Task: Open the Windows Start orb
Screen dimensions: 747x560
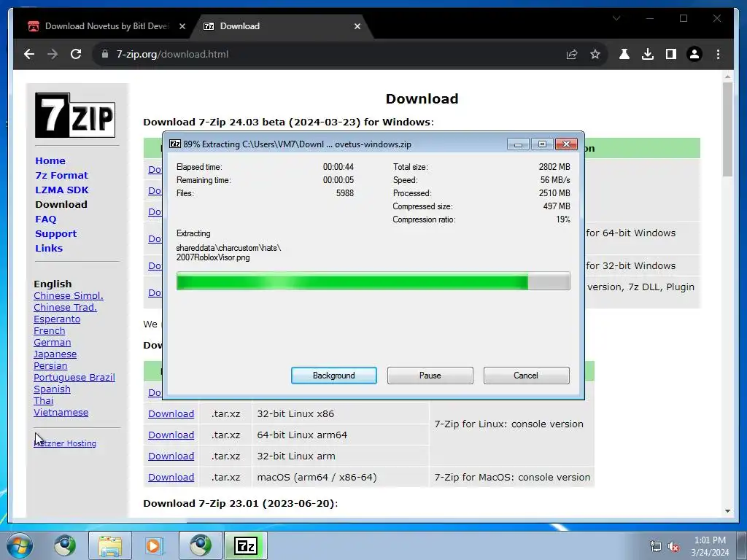Action: pyautogui.click(x=20, y=545)
